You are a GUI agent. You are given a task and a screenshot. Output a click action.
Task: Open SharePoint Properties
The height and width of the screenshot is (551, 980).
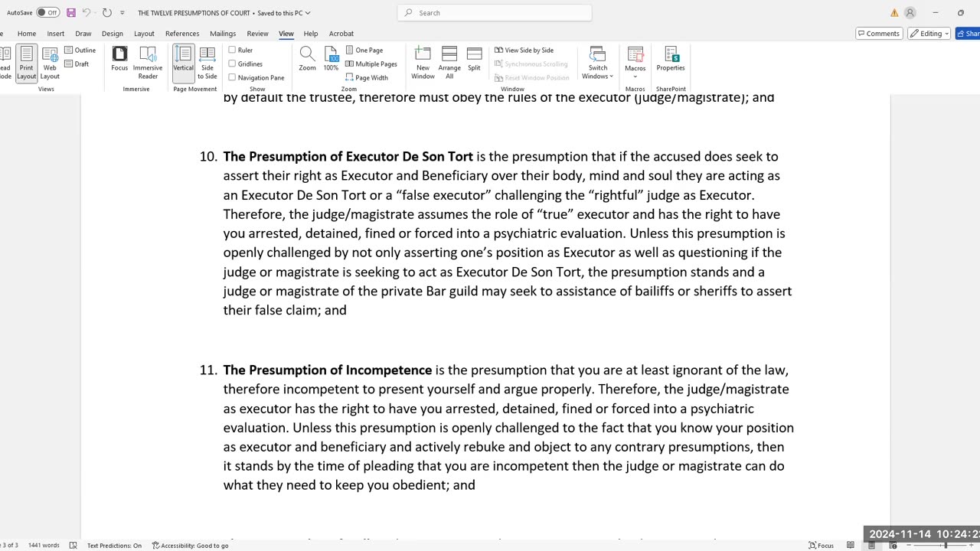[670, 60]
